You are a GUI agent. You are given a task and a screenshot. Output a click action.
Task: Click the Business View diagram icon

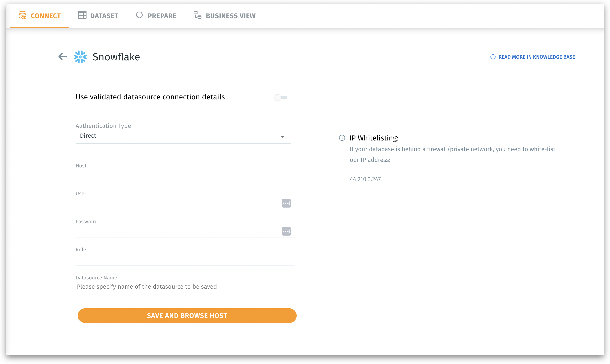(x=197, y=15)
